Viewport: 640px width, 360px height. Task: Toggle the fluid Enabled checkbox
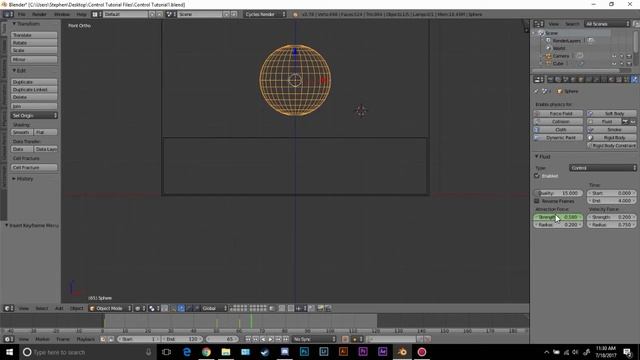coord(537,176)
